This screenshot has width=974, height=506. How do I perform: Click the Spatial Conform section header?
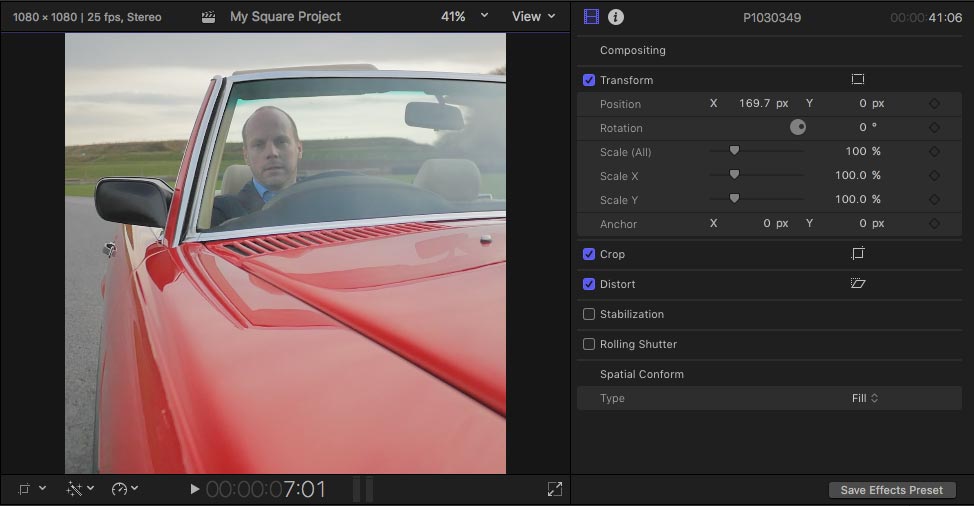[x=642, y=374]
